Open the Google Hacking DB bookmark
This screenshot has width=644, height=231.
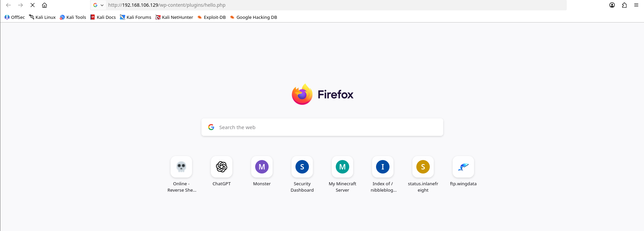254,17
